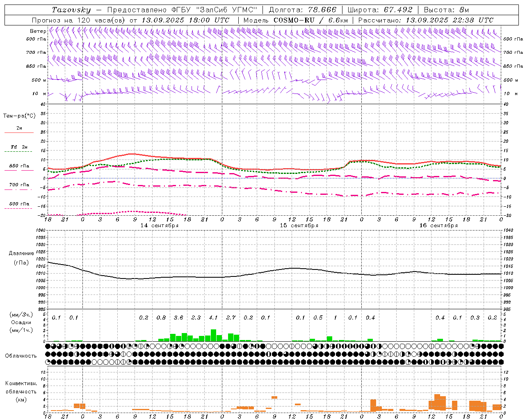This screenshot has height=420, width=525.
Task: Click the 2.3 precipitation value
Action: [x=196, y=318]
